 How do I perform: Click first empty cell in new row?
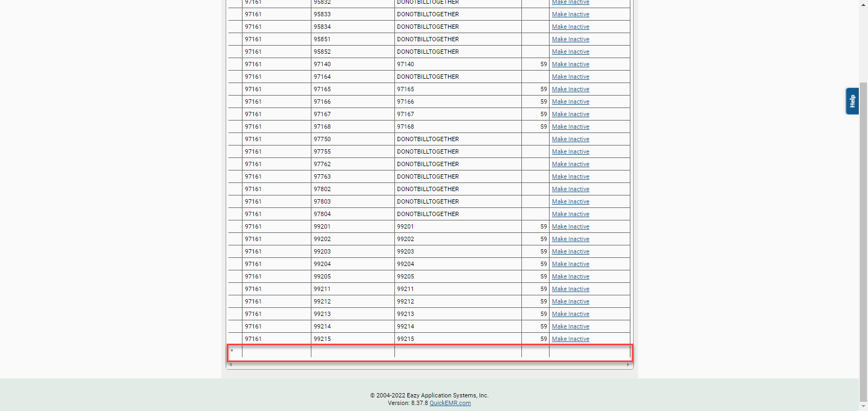(277, 351)
